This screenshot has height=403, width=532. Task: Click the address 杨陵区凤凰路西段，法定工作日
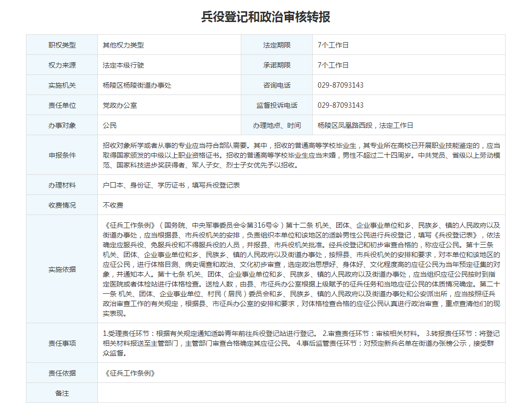pyautogui.click(x=365, y=125)
